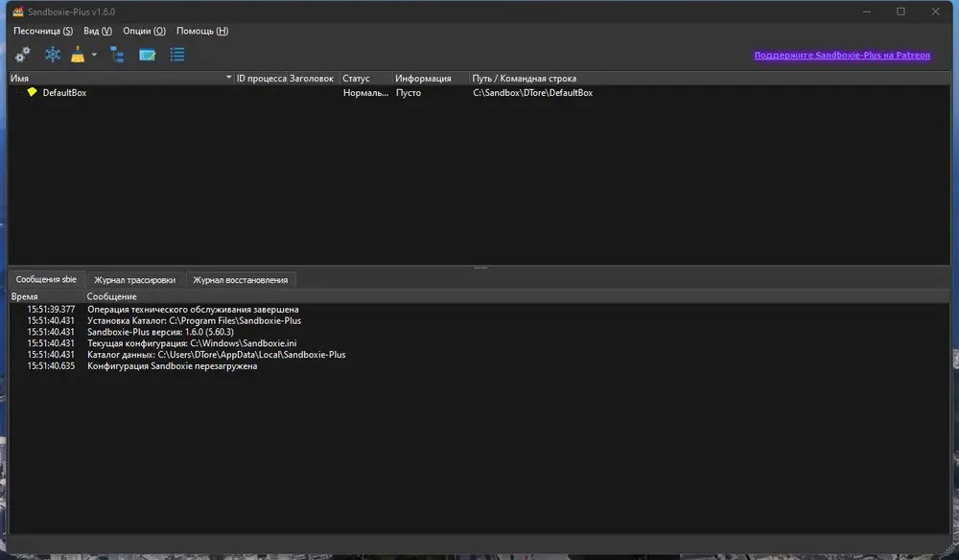Select the Sandboxie-Plus версия: 1.6.0 message
This screenshot has height=560, width=959.
(x=160, y=332)
